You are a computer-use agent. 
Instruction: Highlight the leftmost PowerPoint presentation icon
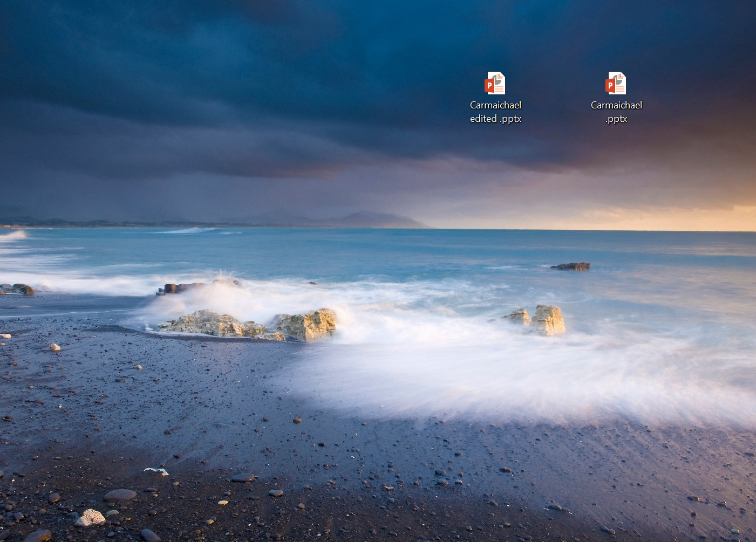tap(495, 84)
